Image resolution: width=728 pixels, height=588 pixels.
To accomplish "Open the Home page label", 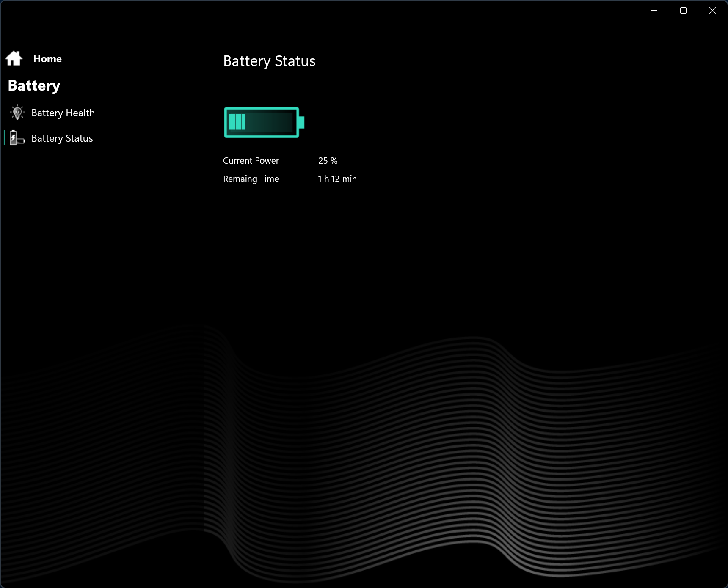I will [47, 59].
